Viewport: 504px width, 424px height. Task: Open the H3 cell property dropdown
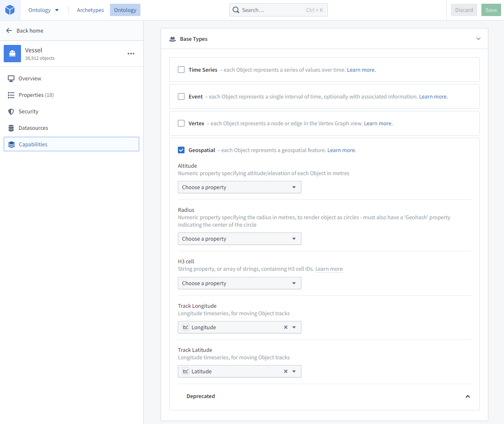coord(240,283)
